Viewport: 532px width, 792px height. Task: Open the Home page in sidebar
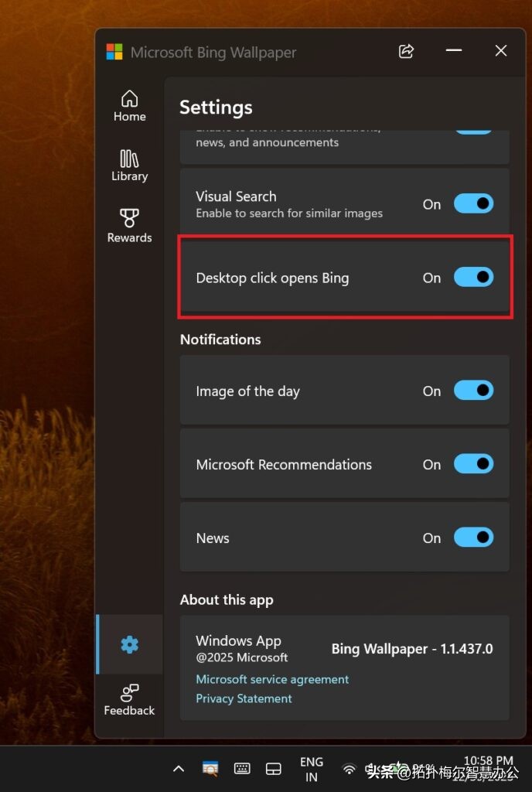pos(129,106)
